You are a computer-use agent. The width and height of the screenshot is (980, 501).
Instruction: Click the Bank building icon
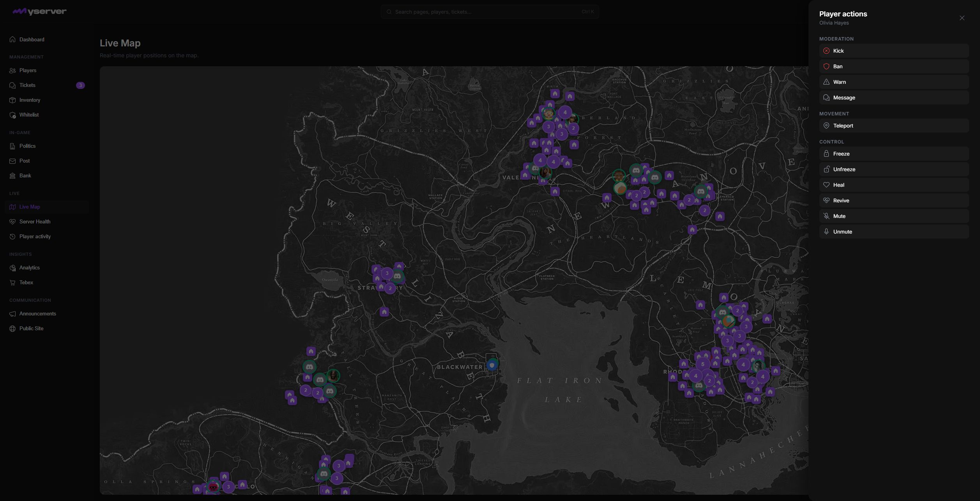[x=12, y=176]
